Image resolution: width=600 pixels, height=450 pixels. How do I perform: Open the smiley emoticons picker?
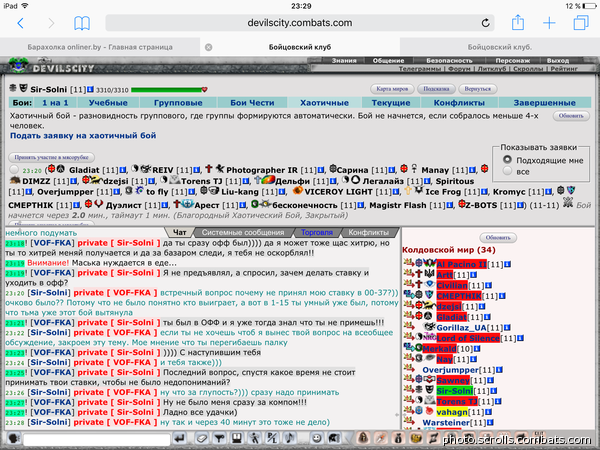click(x=316, y=438)
